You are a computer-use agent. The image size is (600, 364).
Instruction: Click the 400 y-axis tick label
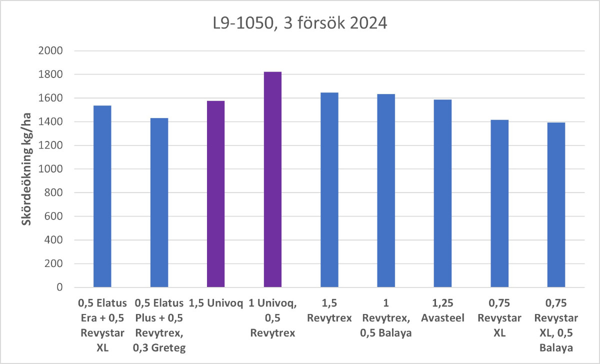click(53, 240)
